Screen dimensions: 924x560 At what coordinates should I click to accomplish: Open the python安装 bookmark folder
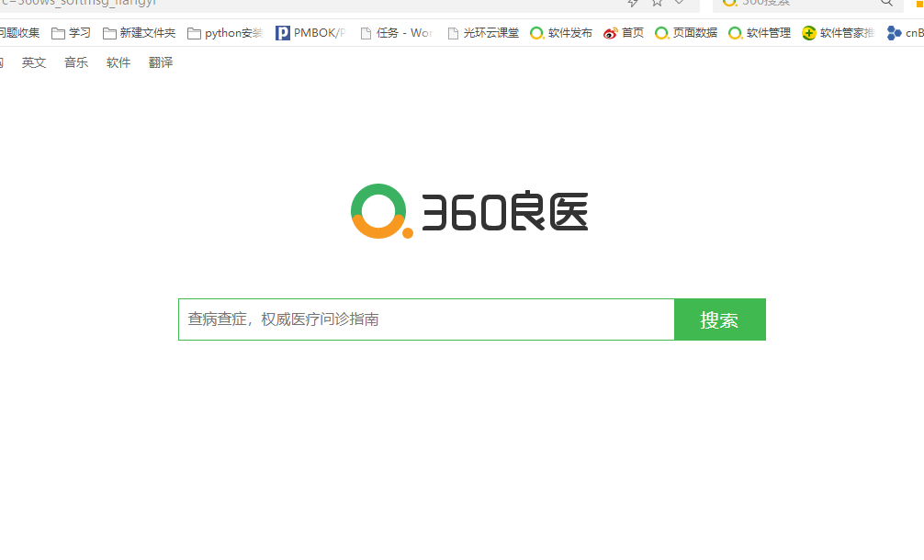225,33
